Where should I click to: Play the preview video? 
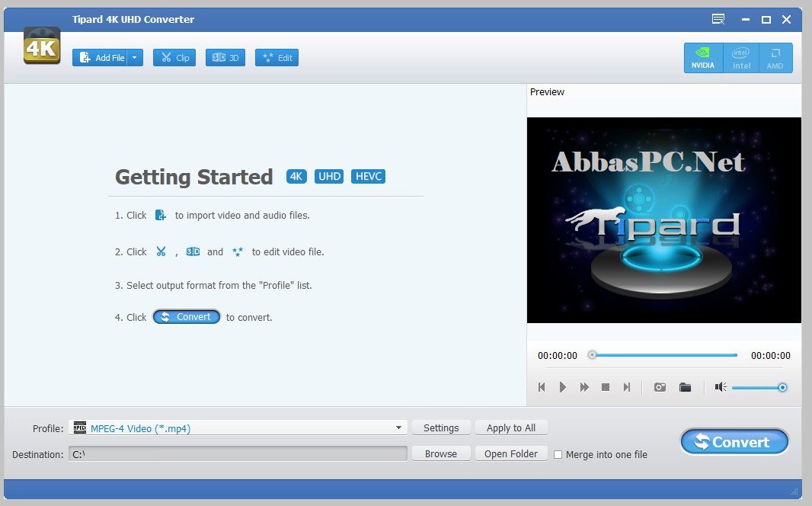coord(563,387)
